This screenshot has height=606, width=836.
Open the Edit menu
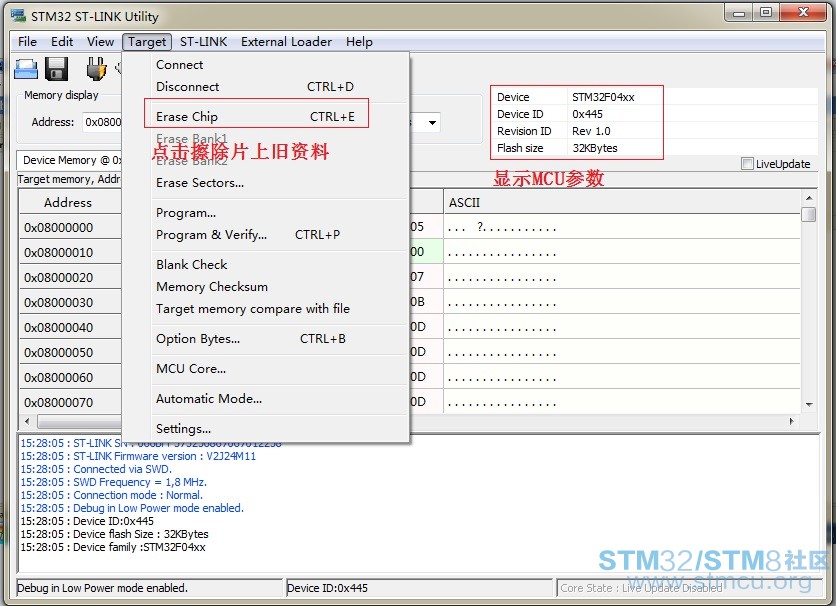tap(62, 42)
